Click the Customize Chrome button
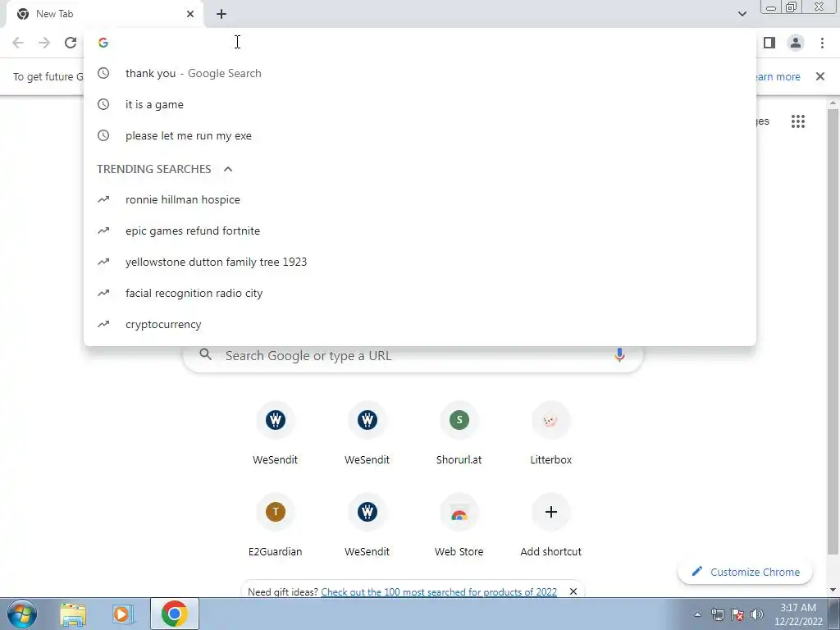This screenshot has height=630, width=840. (x=745, y=572)
